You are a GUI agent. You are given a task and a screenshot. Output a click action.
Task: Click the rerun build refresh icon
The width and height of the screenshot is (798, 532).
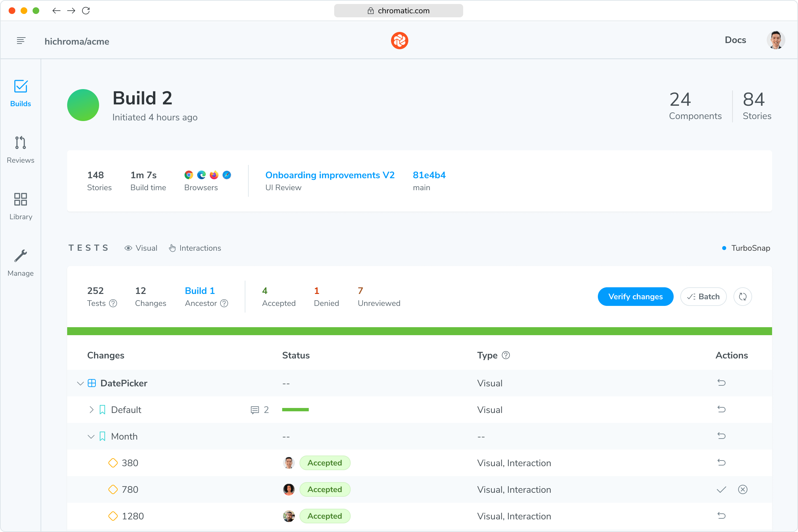coord(743,296)
